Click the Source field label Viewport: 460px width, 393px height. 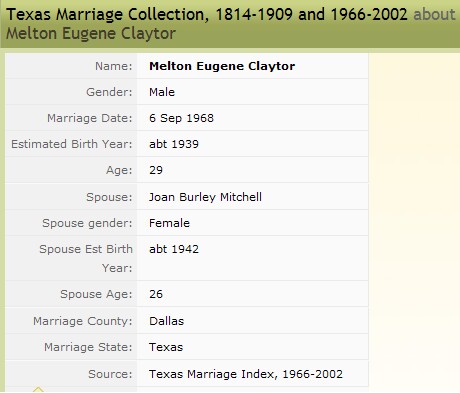[x=110, y=374]
